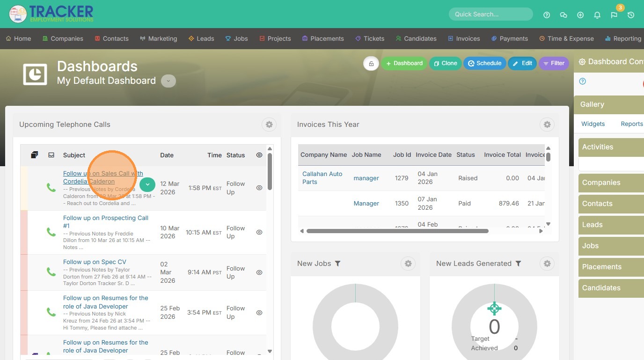Click phone icon for Cordelia Calderon sales call
This screenshot has height=360, width=644.
[x=51, y=188]
